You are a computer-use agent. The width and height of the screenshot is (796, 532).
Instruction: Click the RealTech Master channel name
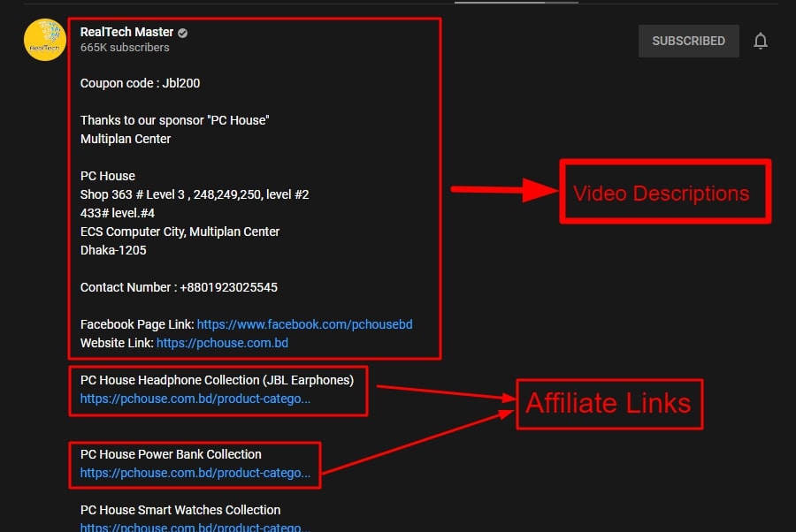[126, 32]
